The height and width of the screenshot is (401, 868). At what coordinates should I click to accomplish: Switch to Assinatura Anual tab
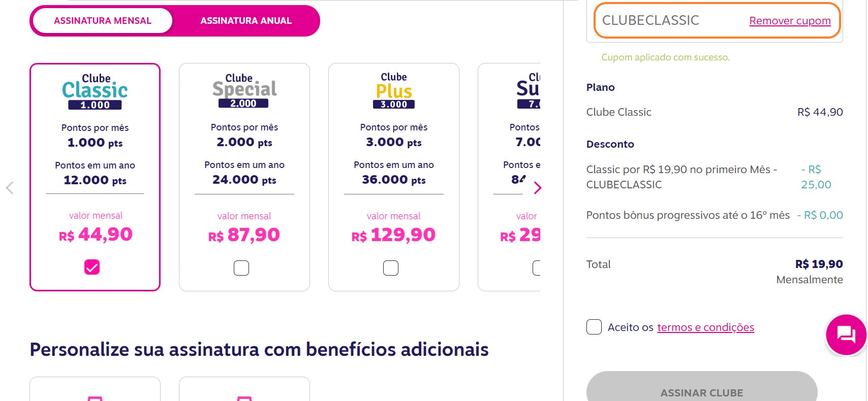pyautogui.click(x=246, y=21)
